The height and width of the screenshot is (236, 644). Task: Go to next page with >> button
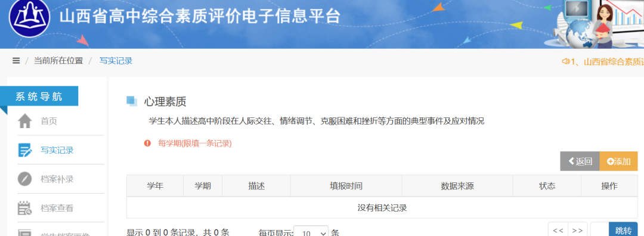click(577, 230)
